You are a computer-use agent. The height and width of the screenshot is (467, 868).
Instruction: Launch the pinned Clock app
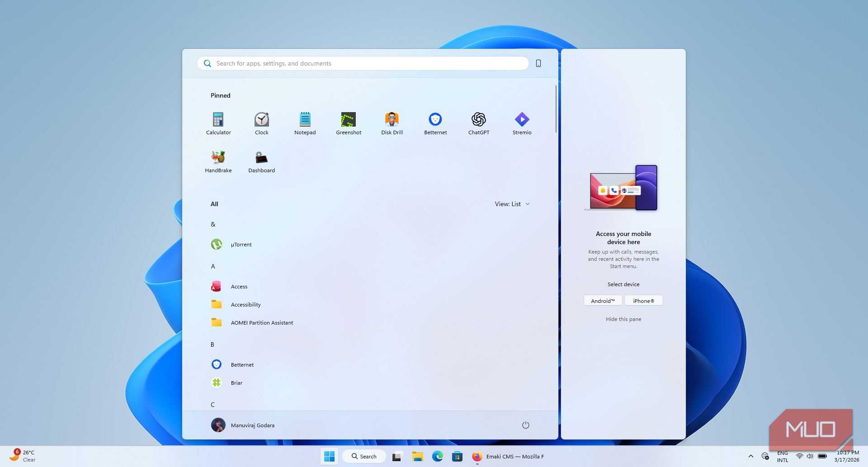coord(261,123)
